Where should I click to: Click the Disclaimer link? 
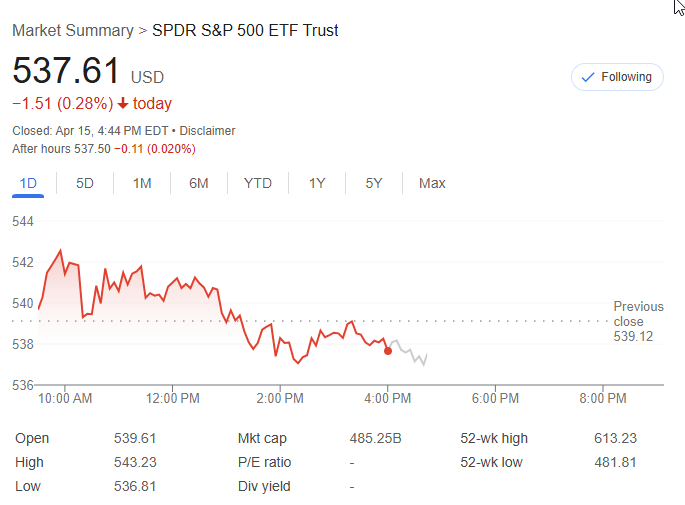pos(207,130)
